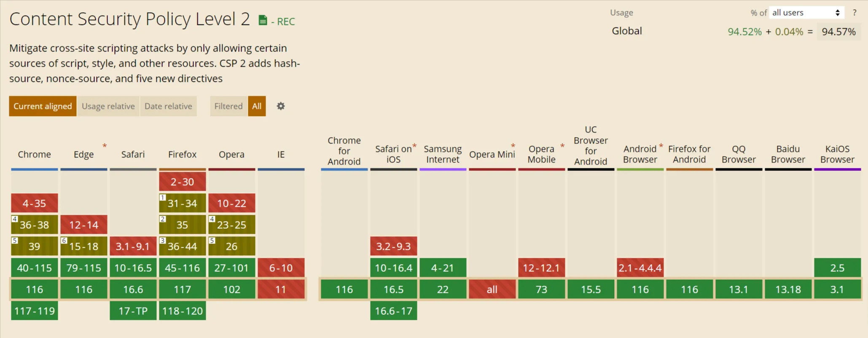Click the Android Browser red asterisk
868x338 pixels.
pos(661,146)
